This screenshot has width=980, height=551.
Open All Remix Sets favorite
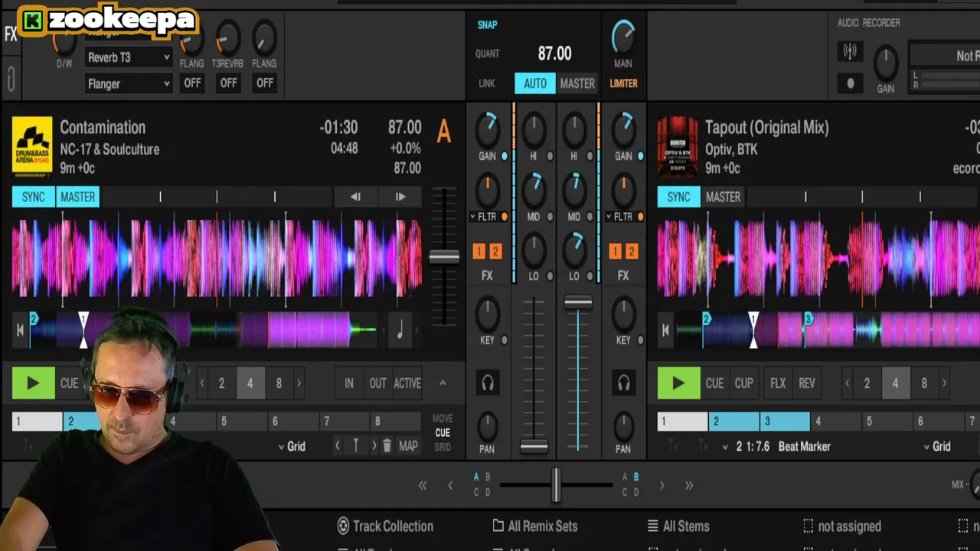coord(535,526)
